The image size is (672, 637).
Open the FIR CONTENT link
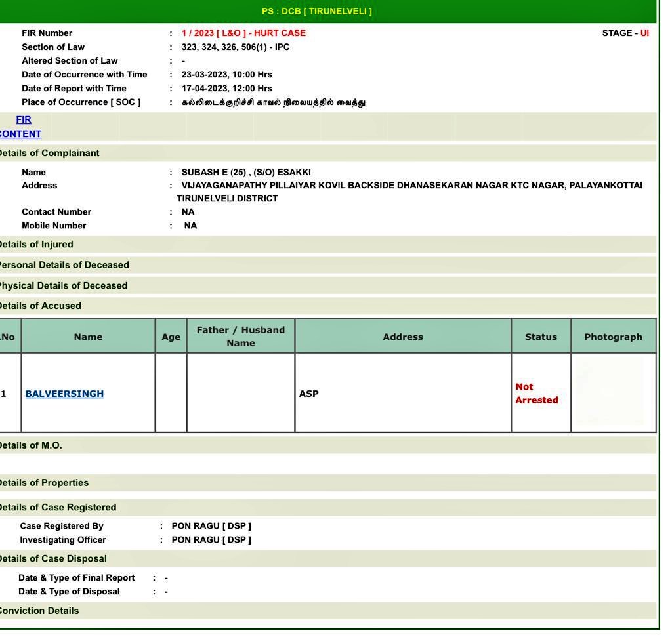tap(20, 127)
